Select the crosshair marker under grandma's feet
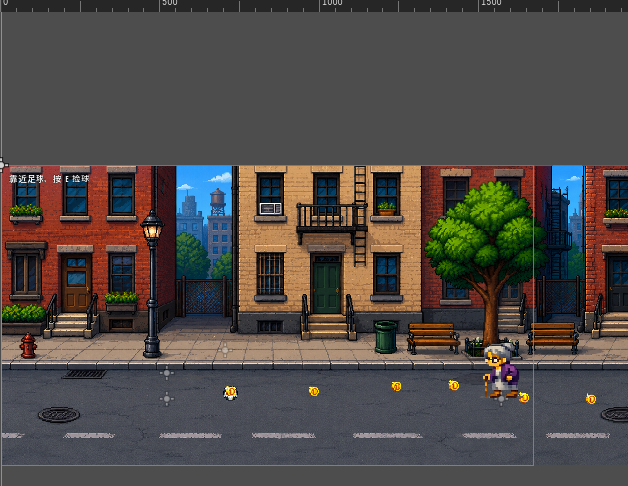 click(501, 399)
